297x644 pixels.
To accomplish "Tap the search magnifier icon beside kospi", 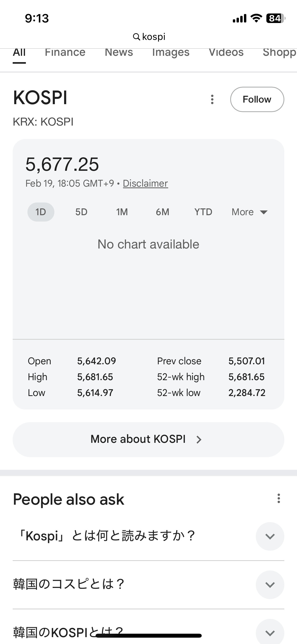I will [x=136, y=37].
